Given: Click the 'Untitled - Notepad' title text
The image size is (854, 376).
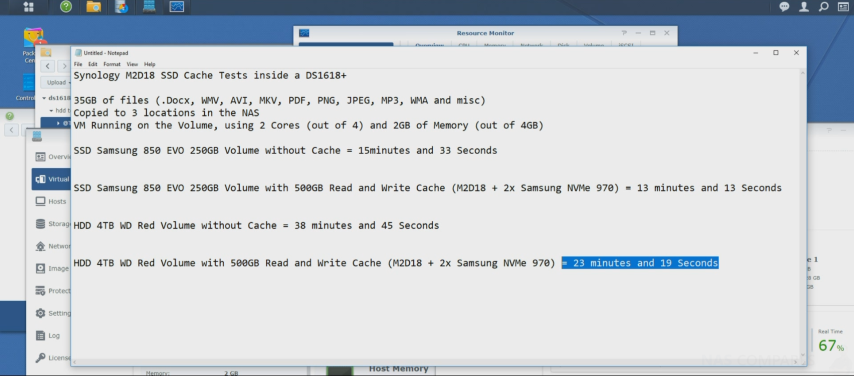Looking at the screenshot, I should (106, 53).
